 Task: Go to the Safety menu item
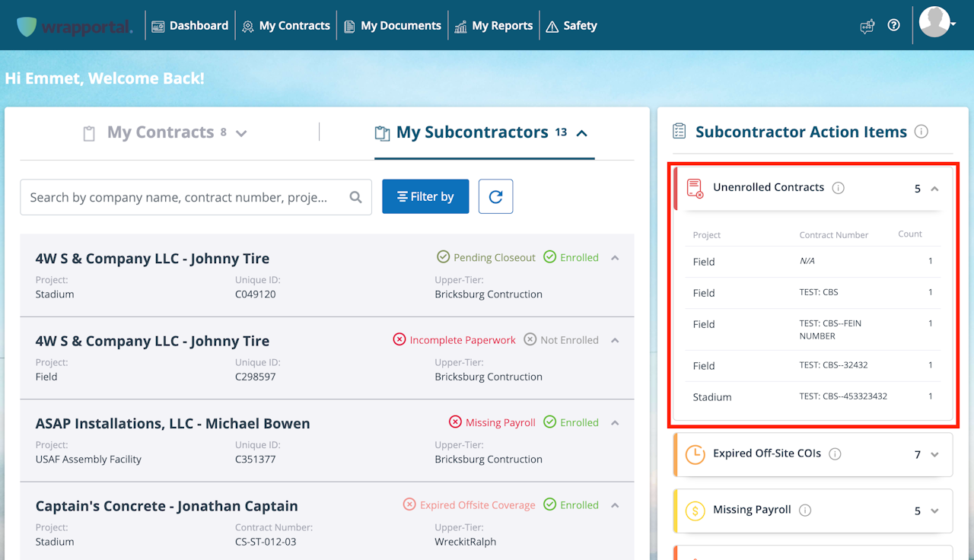(x=571, y=26)
